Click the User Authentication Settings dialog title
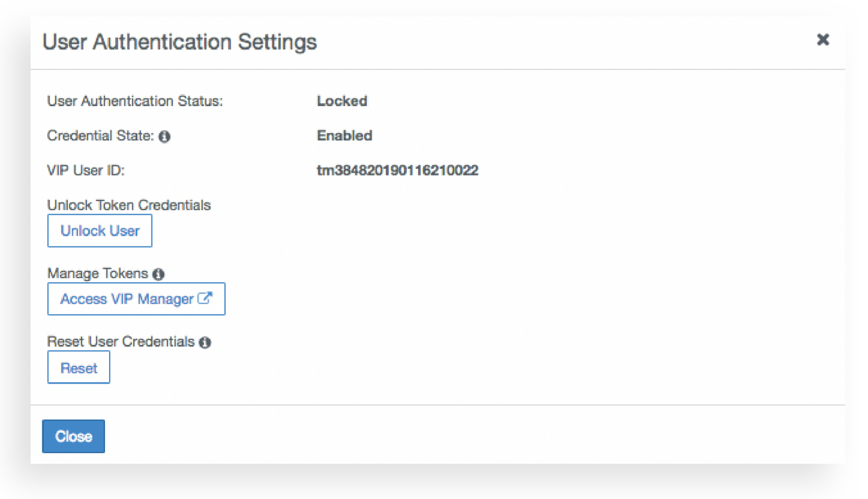The image size is (868, 499). 180,42
